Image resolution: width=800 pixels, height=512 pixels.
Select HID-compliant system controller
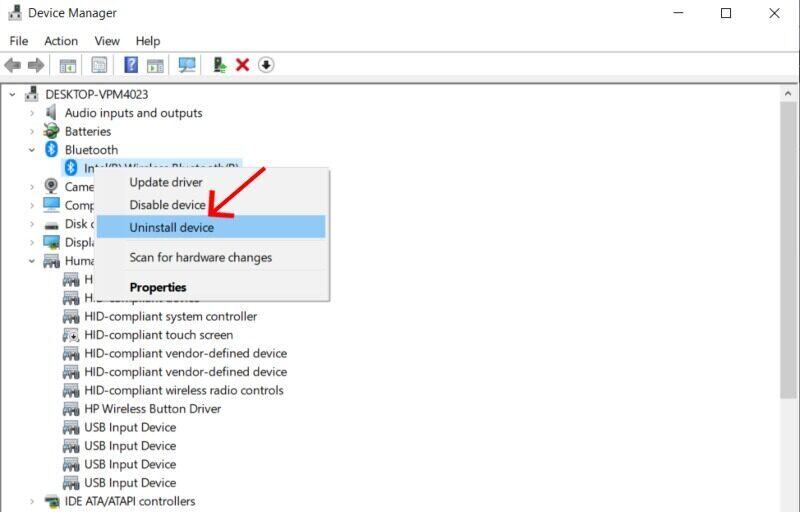click(x=170, y=316)
